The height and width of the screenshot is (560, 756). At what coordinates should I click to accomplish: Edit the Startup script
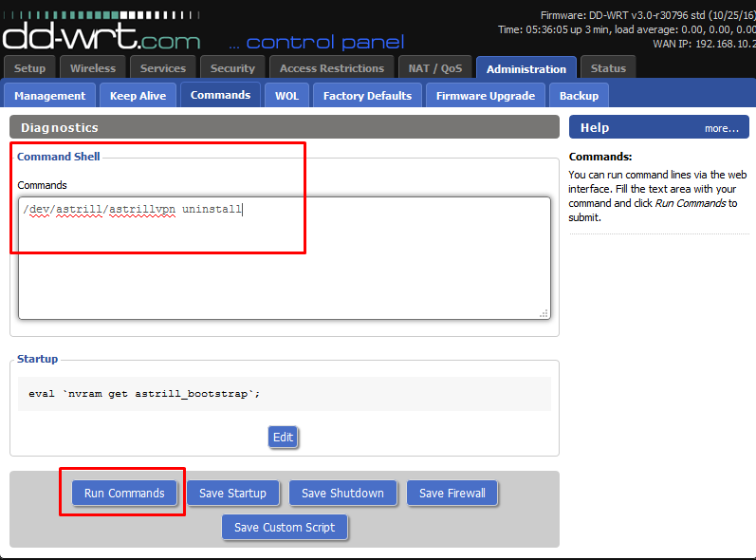point(283,437)
